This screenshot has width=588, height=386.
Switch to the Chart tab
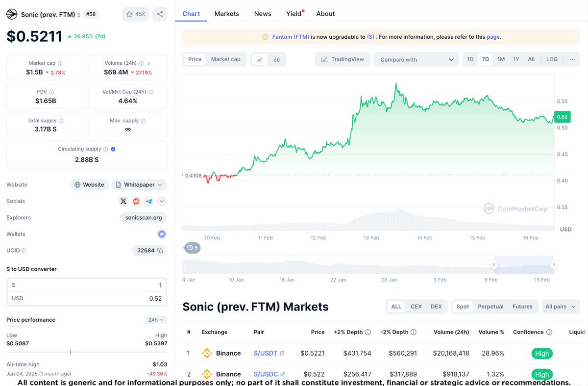point(191,14)
